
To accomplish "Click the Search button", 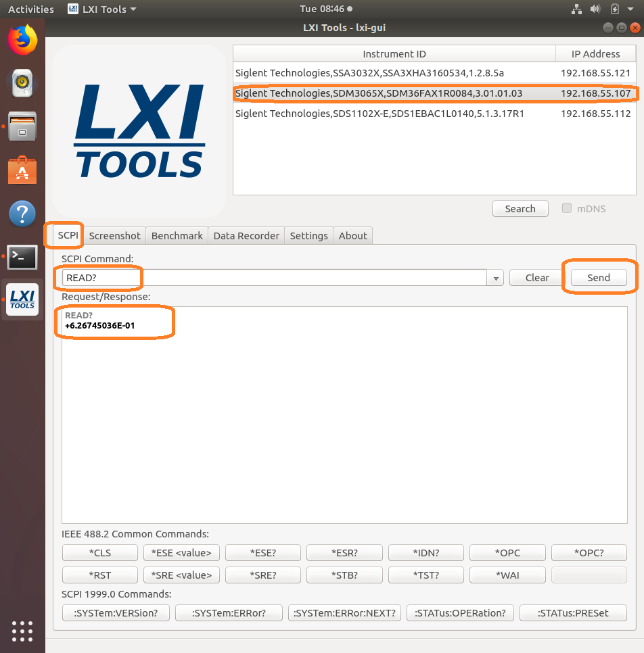I will [x=520, y=209].
